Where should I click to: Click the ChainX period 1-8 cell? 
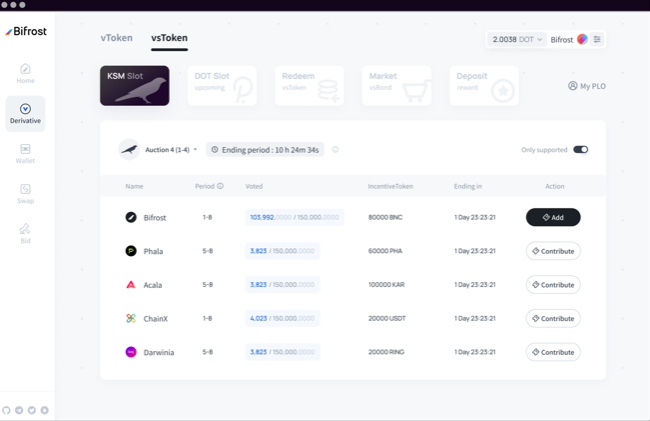pos(207,318)
